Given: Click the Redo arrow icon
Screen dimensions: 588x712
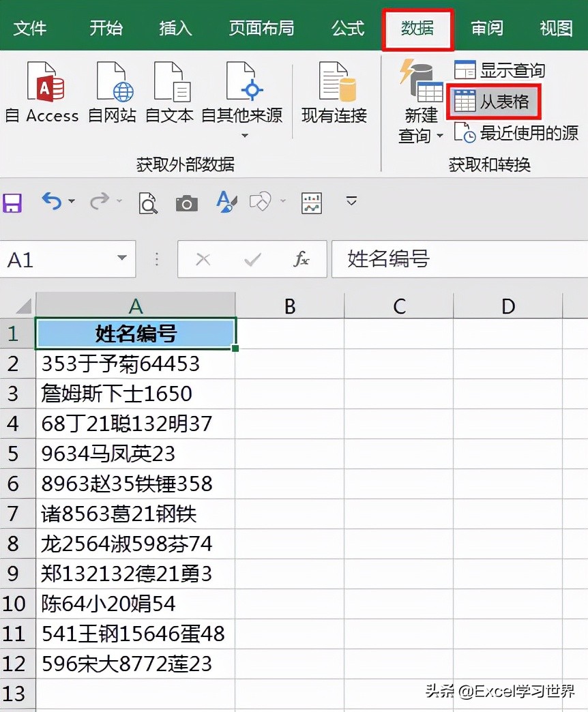Looking at the screenshot, I should point(99,201).
